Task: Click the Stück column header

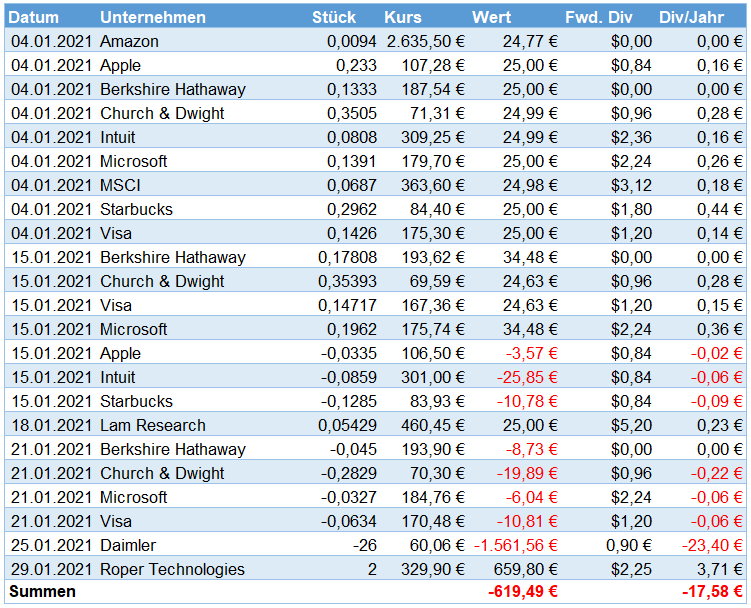Action: [x=334, y=17]
